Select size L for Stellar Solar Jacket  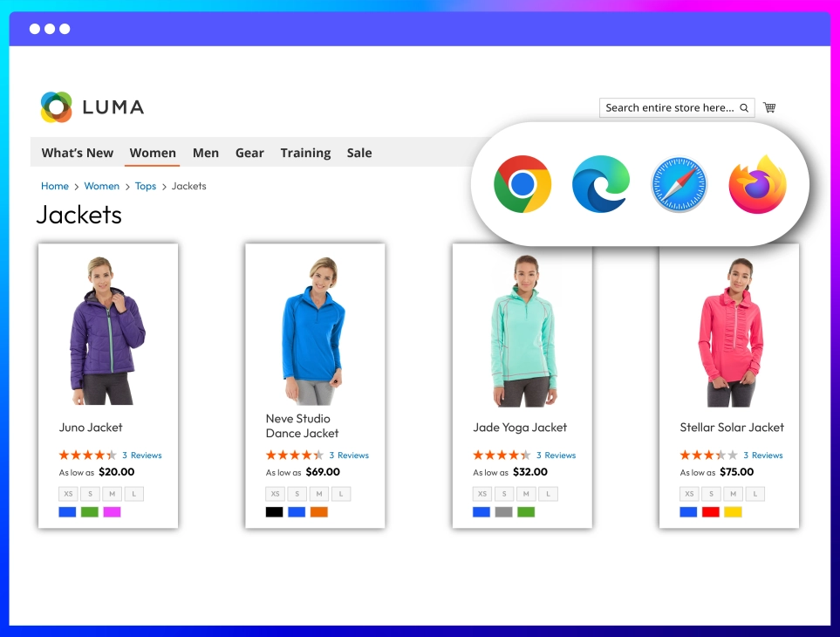755,494
